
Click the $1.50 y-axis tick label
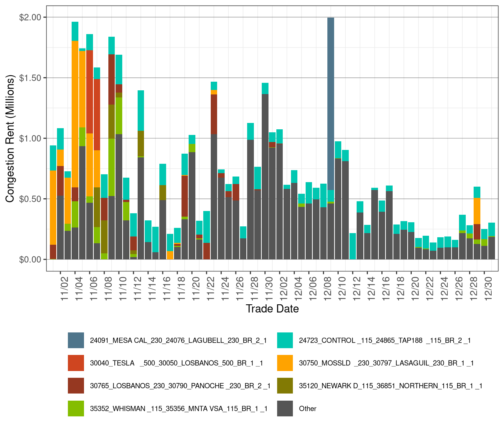point(30,78)
